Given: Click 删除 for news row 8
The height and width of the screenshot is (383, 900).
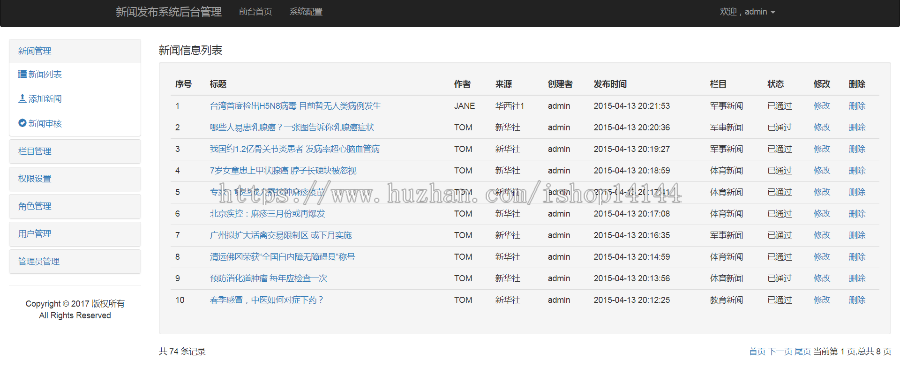Looking at the screenshot, I should click(x=857, y=257).
